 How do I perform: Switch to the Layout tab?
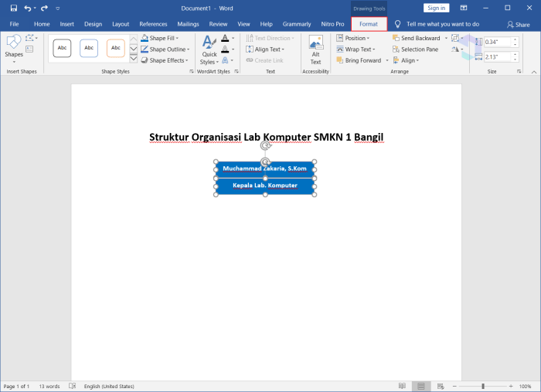[121, 24]
